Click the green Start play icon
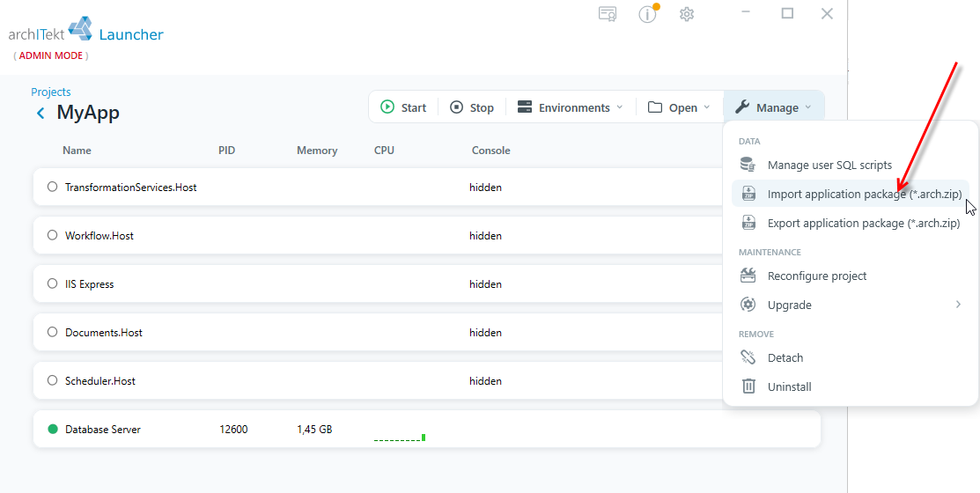This screenshot has height=493, width=980. coord(387,107)
